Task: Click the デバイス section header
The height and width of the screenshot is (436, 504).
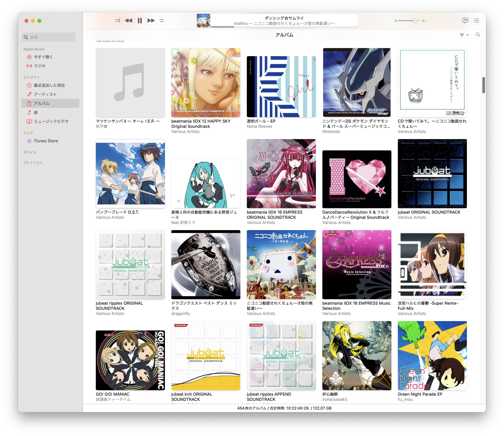Action: (30, 152)
